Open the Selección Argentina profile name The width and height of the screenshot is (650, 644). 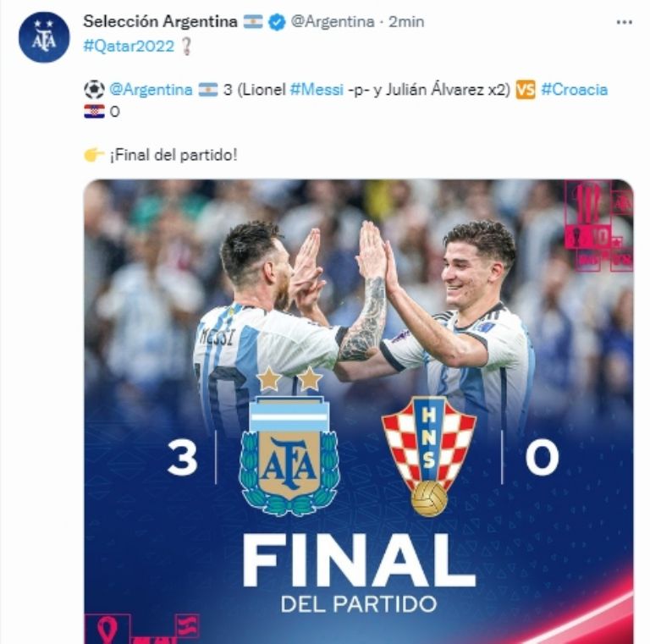point(160,21)
